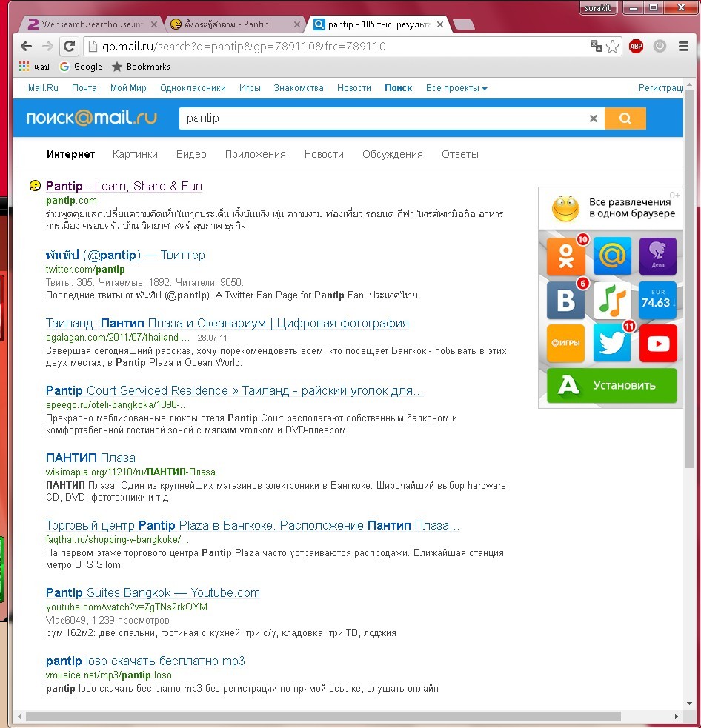
Task: Click the horizontal scrollbar at the bottom
Action: [x=323, y=716]
